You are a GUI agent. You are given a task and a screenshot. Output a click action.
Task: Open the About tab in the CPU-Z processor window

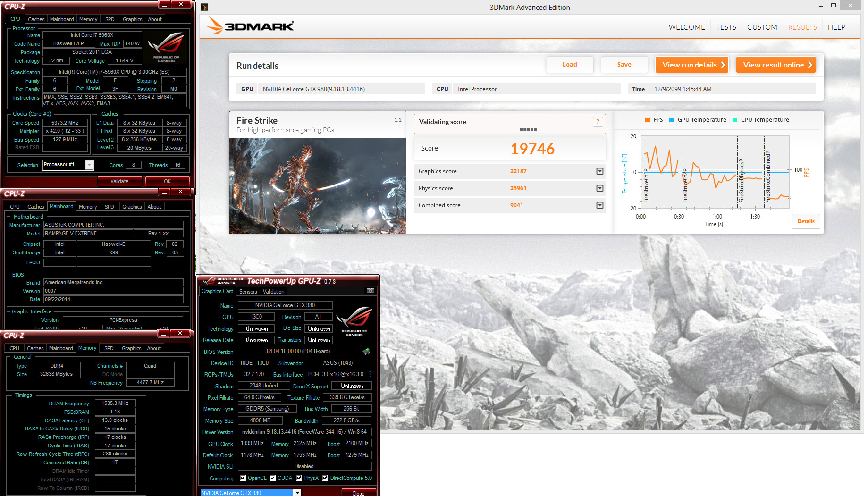coord(155,19)
